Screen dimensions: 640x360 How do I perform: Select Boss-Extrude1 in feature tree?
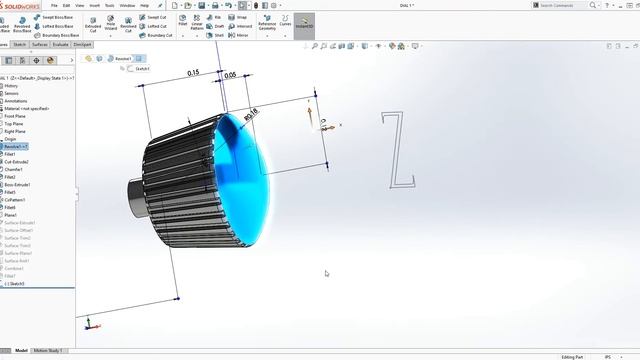coord(16,184)
